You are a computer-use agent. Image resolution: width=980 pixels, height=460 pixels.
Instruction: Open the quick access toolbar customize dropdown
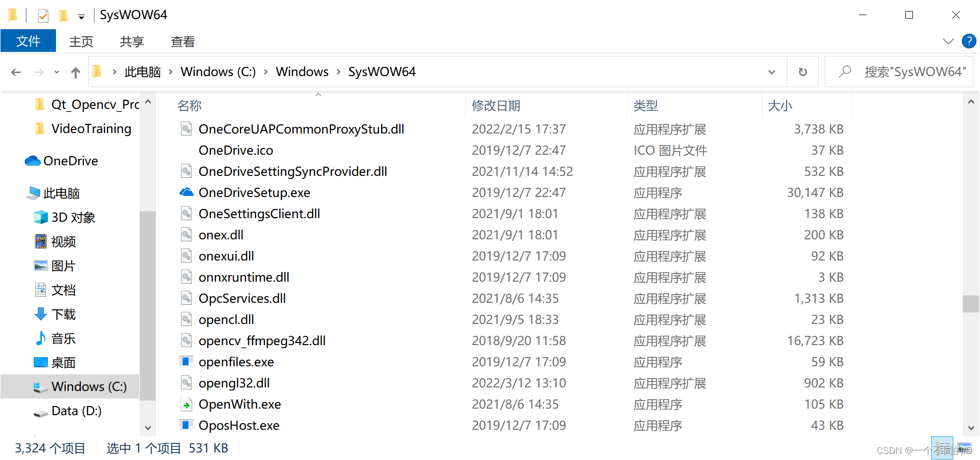click(81, 17)
